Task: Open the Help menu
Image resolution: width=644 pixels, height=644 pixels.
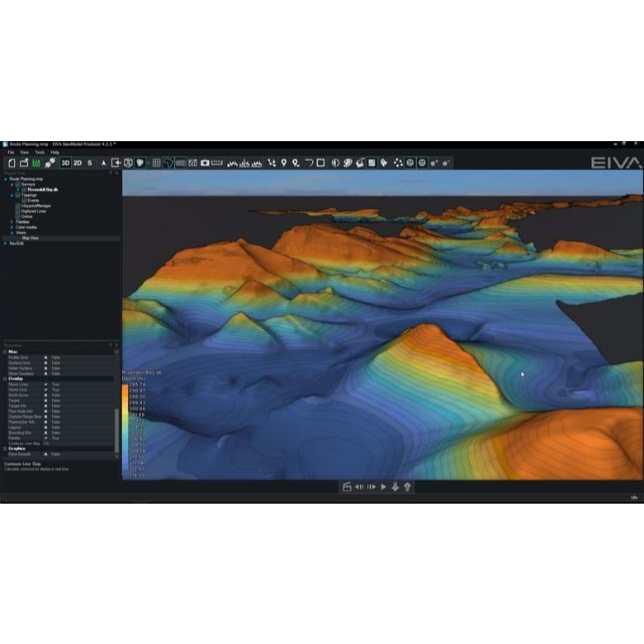Action: 55,153
